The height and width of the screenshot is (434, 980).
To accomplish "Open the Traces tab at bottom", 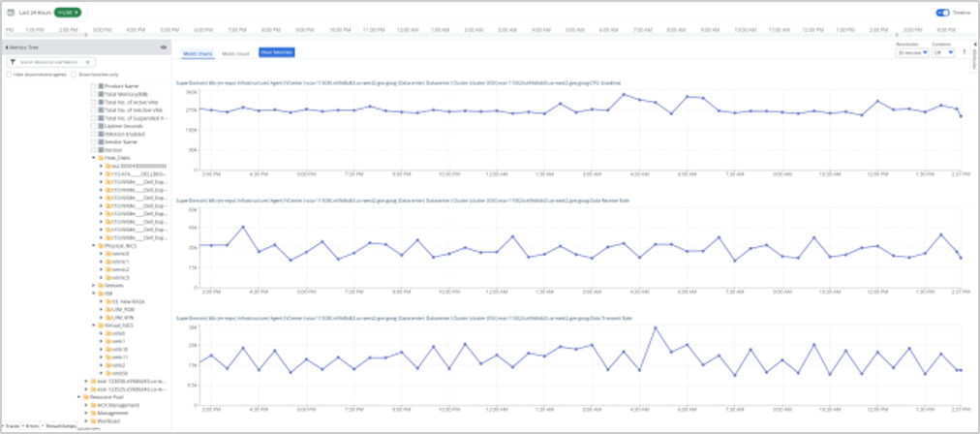I will [12, 425].
